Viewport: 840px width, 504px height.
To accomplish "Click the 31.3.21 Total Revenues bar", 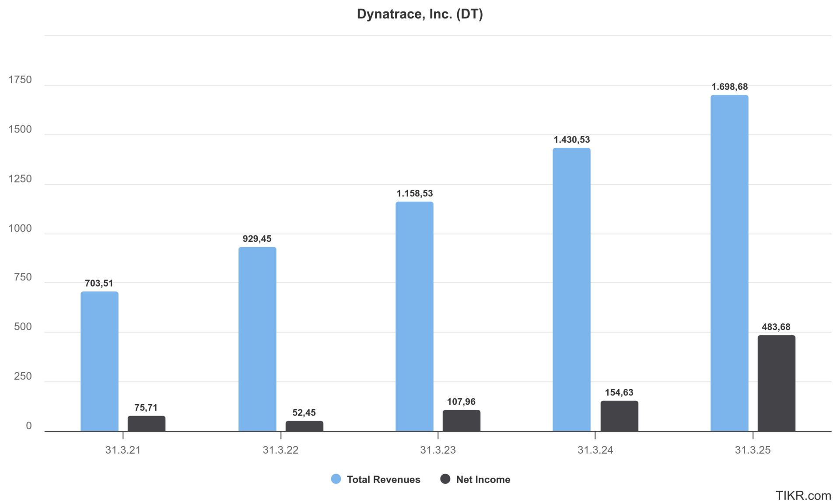I will [x=99, y=361].
